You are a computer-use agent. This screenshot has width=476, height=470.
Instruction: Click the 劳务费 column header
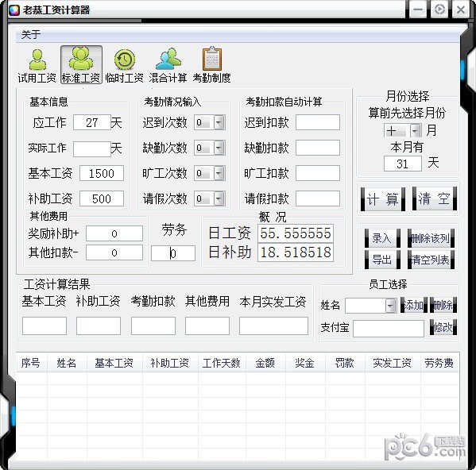[439, 363]
